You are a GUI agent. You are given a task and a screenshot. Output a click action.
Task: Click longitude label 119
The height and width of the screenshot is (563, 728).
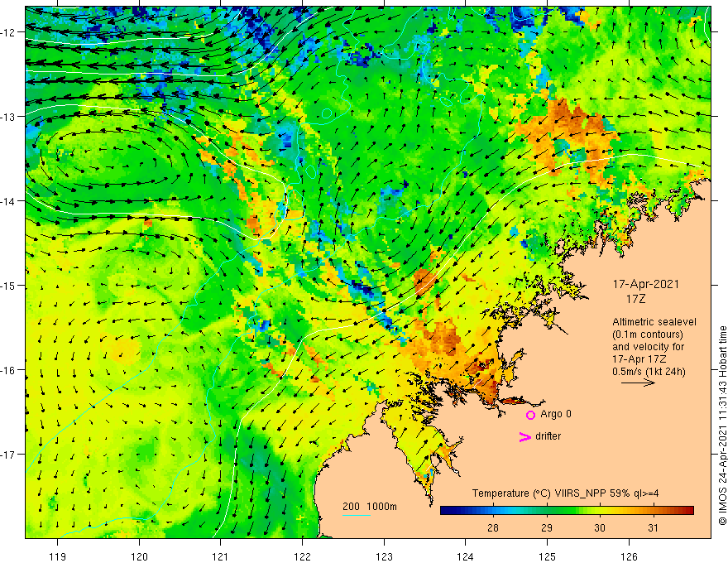click(58, 556)
